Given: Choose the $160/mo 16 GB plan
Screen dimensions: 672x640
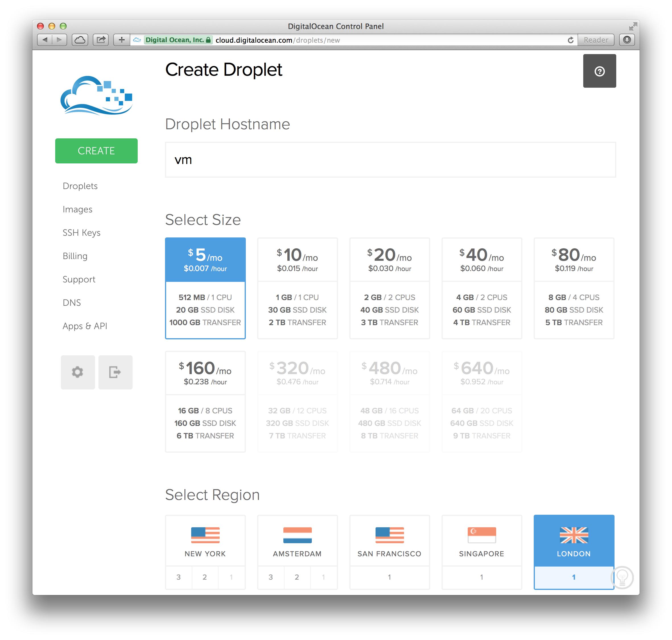Looking at the screenshot, I should (205, 401).
